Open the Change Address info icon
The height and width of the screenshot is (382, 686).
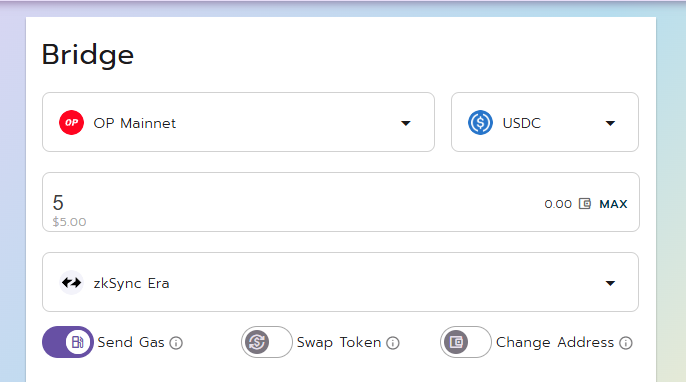point(626,343)
